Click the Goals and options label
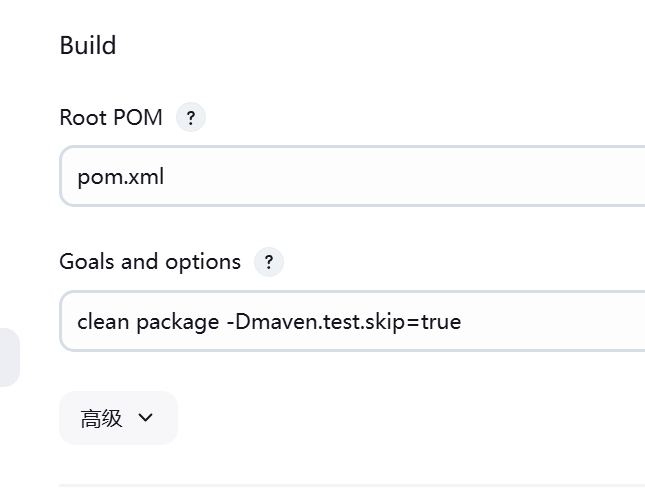Image resolution: width=645 pixels, height=498 pixels. click(150, 262)
